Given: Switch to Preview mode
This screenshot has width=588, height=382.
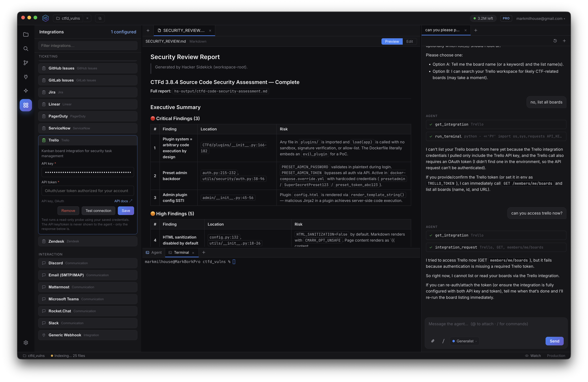Looking at the screenshot, I should coord(392,41).
